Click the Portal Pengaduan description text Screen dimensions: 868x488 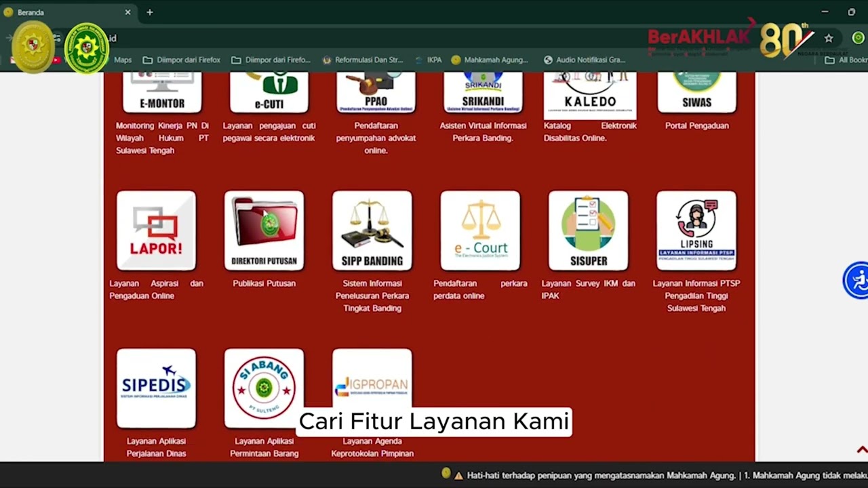pos(696,125)
